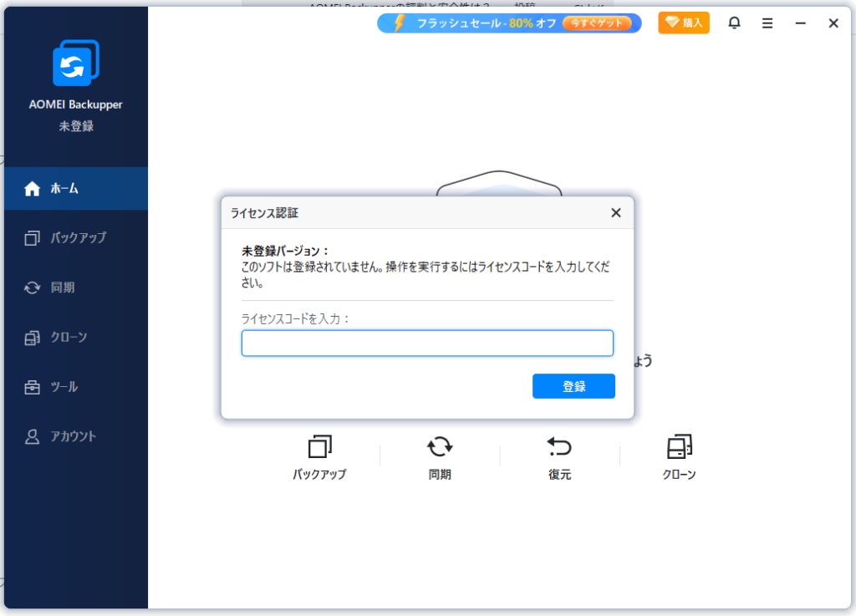This screenshot has height=616, width=856.
Task: Click the ホーム label in the sidebar
Action: point(64,189)
